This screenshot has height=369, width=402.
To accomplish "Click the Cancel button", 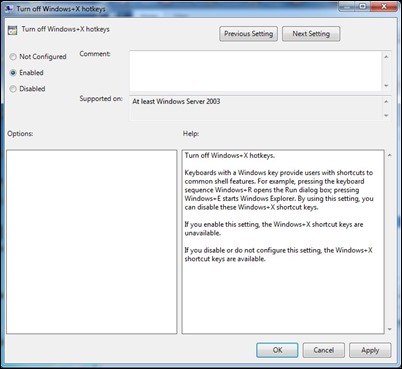I will [x=323, y=350].
